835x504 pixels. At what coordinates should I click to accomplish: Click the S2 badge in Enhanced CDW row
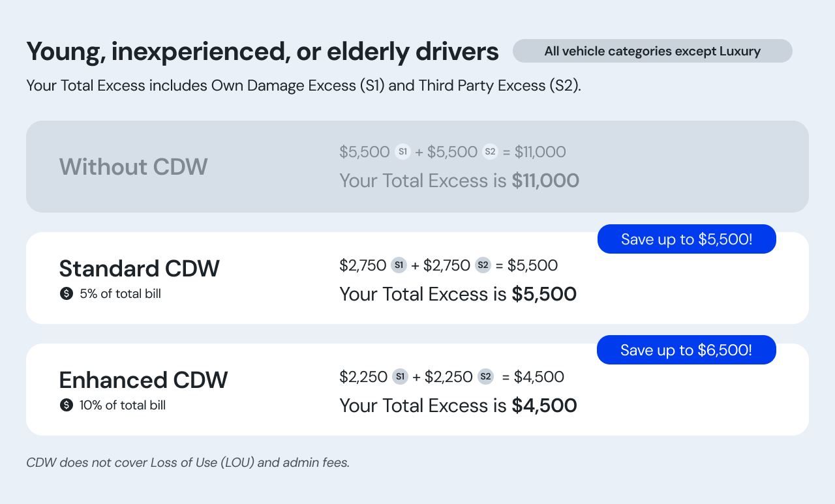point(485,376)
